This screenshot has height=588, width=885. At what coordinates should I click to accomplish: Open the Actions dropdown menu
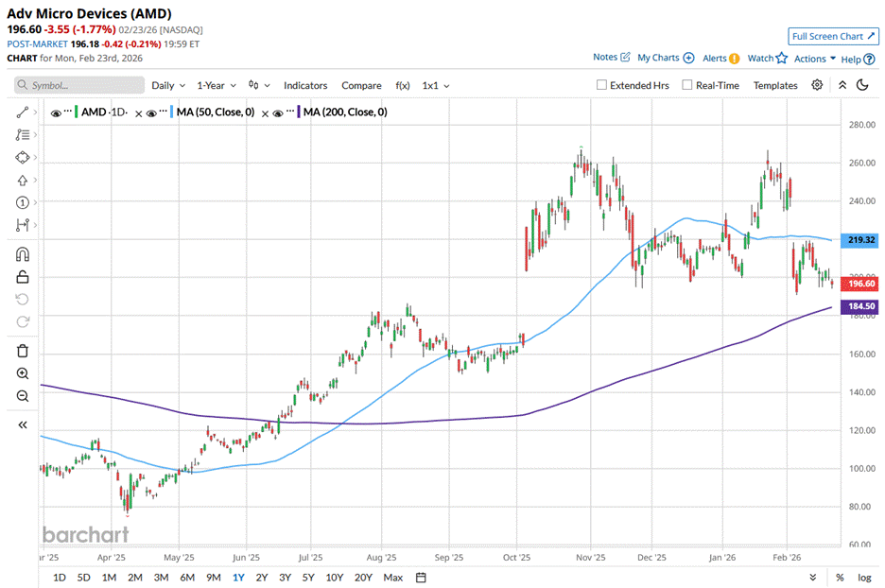pos(814,59)
